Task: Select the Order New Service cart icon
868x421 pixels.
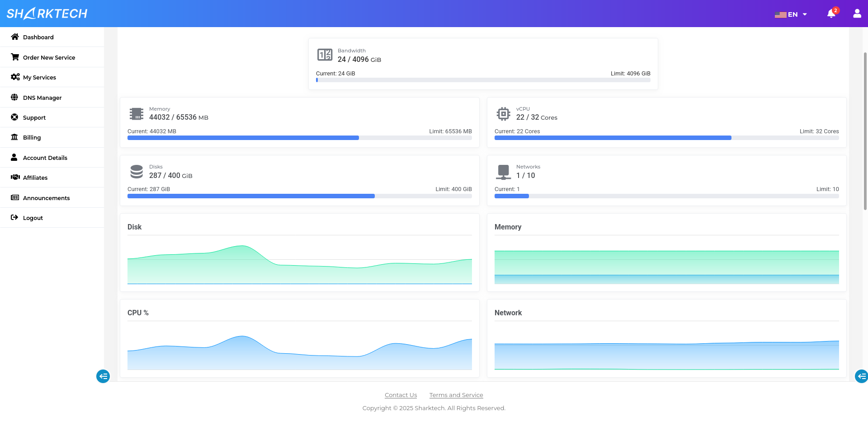Action: 15,57
